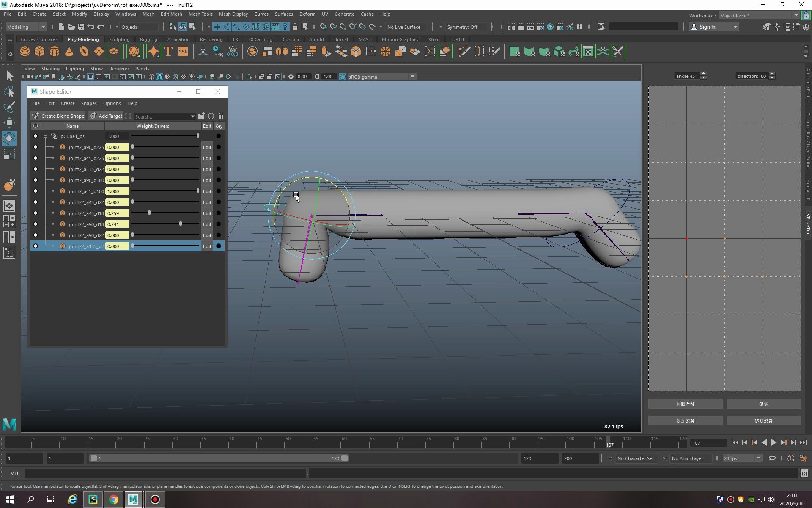The width and height of the screenshot is (812, 508).
Task: Toggle visibility of joint2_a45_d180 target
Action: 36,191
